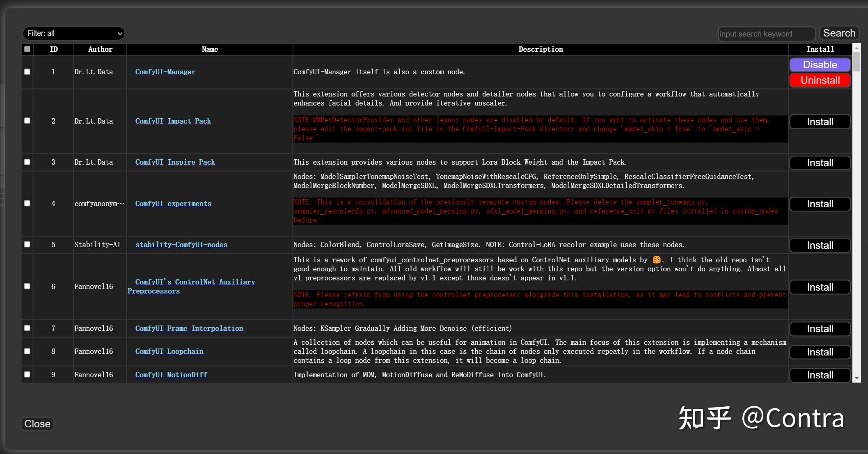The height and width of the screenshot is (454, 868).
Task: Tick the checkbox for ComfyUI Impact Pack
Action: coord(27,121)
